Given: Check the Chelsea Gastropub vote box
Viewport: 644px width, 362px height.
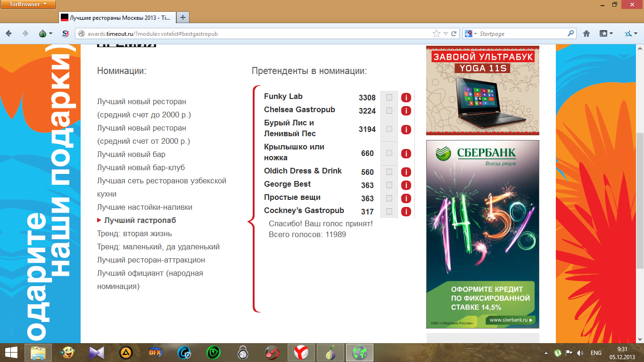Looking at the screenshot, I should point(389,111).
